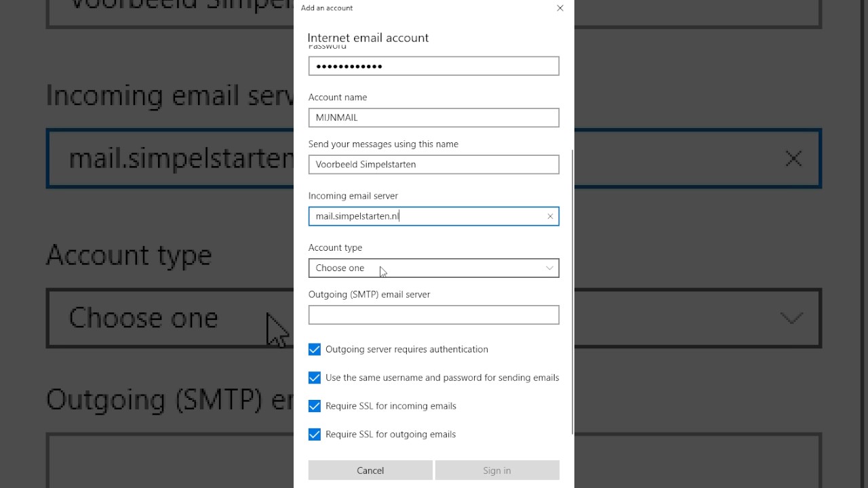Close the Add an account dialog
Screen dimensions: 868x488
(560, 8)
